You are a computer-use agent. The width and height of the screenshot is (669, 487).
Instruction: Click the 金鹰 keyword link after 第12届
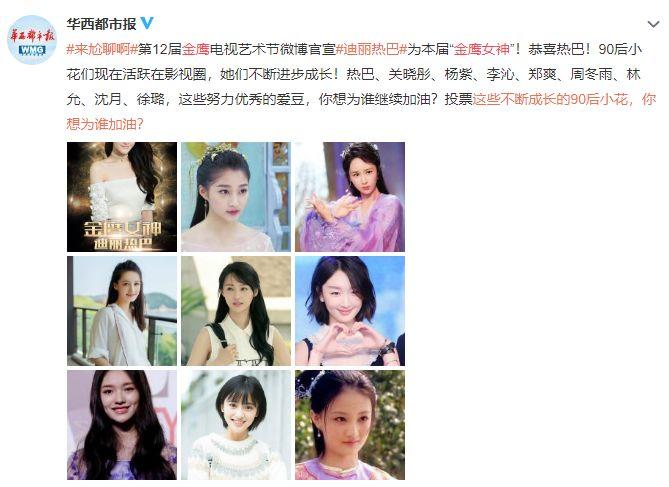[x=196, y=50]
